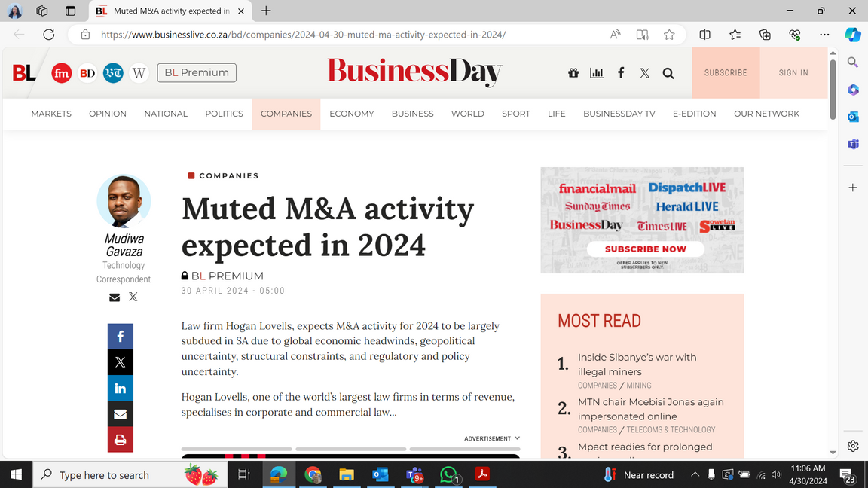The width and height of the screenshot is (868, 488).
Task: Click the Sign In button
Action: (793, 72)
